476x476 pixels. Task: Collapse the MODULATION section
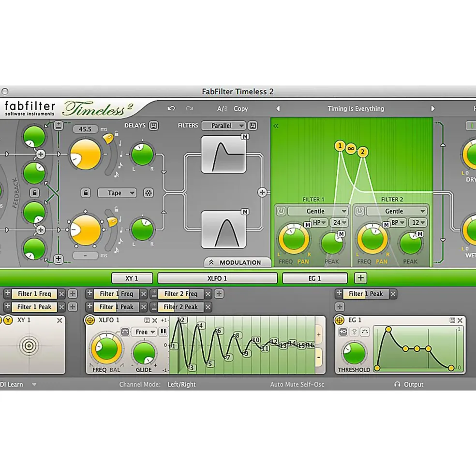[x=238, y=262]
